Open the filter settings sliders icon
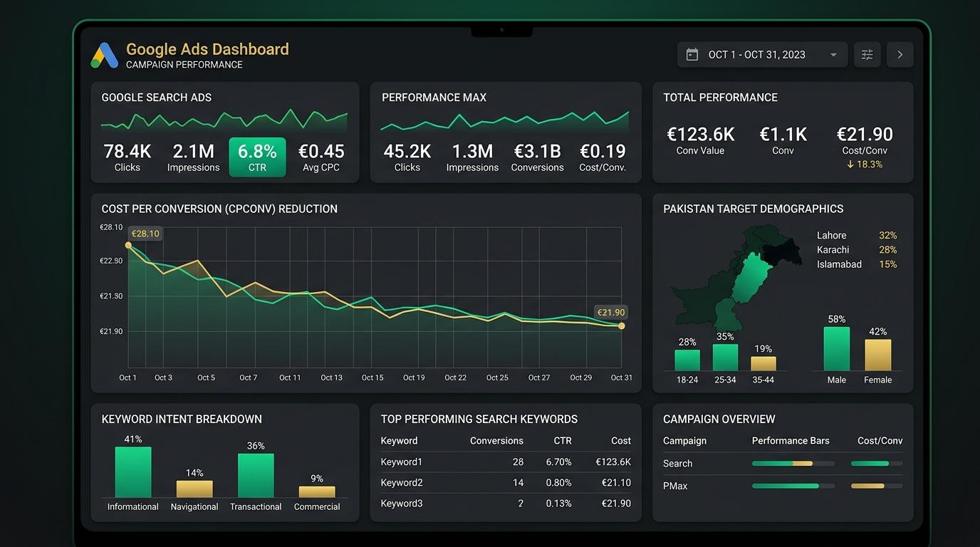The width and height of the screenshot is (980, 547). coord(867,55)
